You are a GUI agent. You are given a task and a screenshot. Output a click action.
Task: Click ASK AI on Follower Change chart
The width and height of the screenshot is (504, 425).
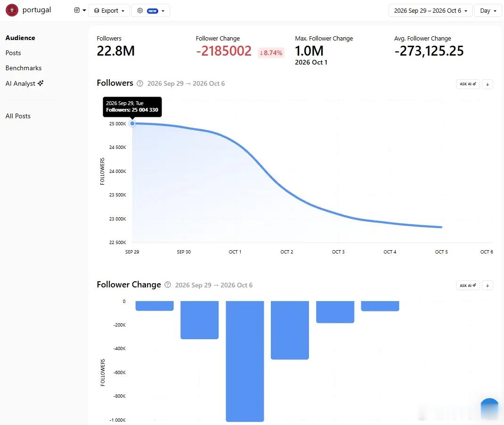(468, 286)
